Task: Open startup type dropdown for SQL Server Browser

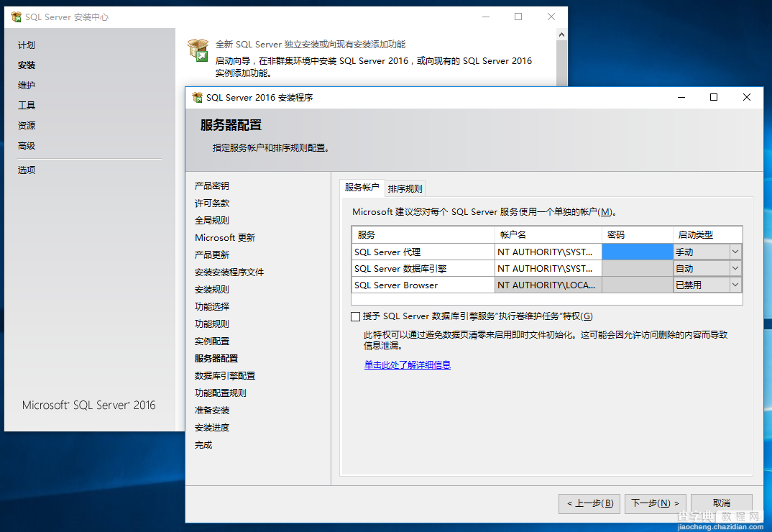Action: pyautogui.click(x=735, y=285)
